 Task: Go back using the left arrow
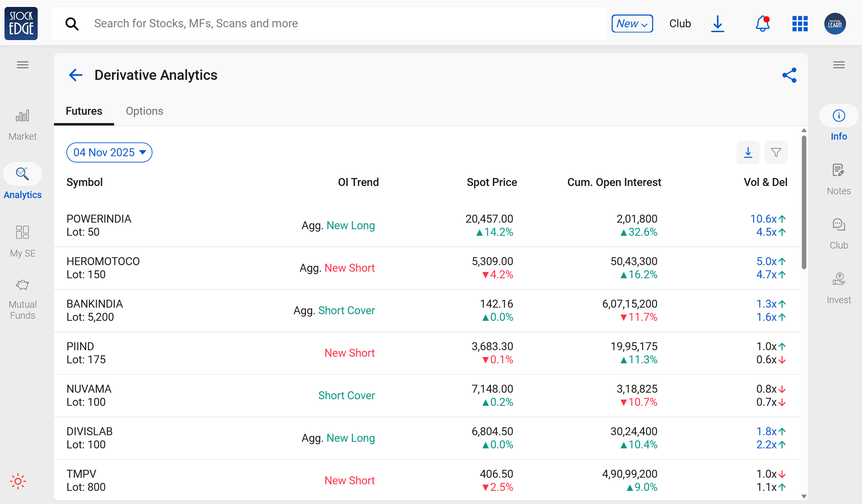tap(75, 75)
